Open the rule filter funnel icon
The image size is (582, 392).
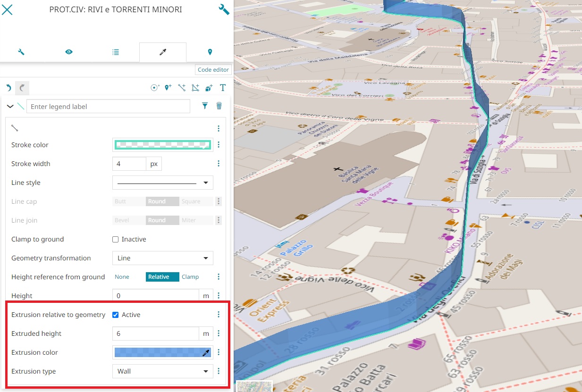(x=205, y=106)
